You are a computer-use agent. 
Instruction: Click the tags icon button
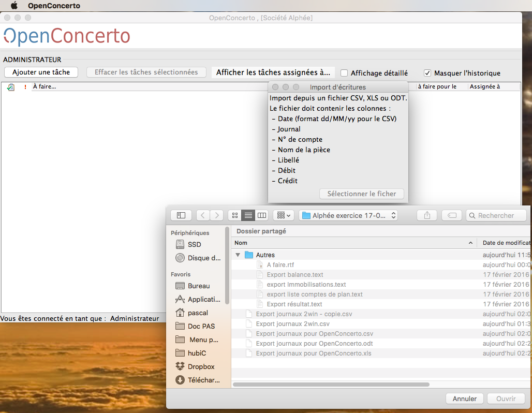[452, 215]
